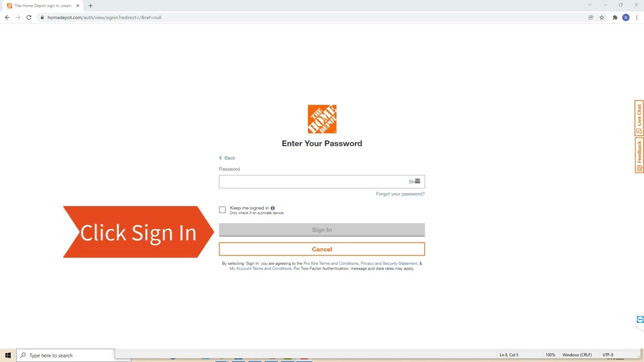Image resolution: width=644 pixels, height=362 pixels.
Task: Click the lock icon in address bar
Action: 43,18
